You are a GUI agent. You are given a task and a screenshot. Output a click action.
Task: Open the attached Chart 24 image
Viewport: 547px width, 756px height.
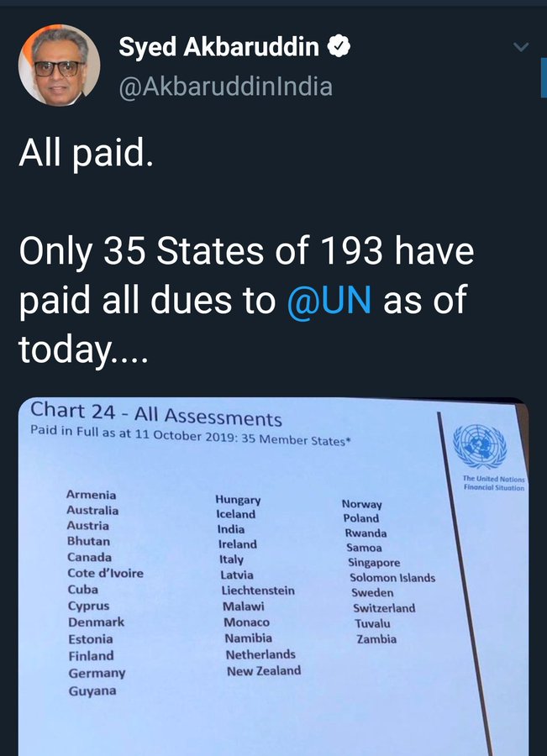(x=274, y=576)
